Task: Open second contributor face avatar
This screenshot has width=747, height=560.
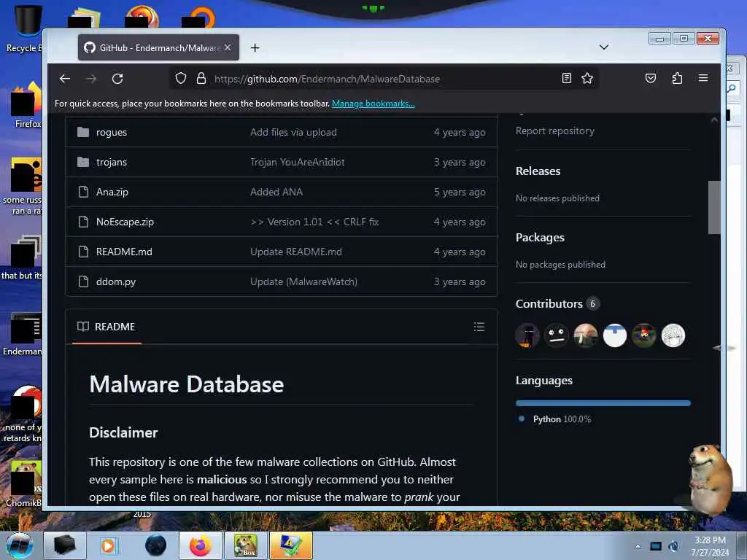Action: pos(557,335)
